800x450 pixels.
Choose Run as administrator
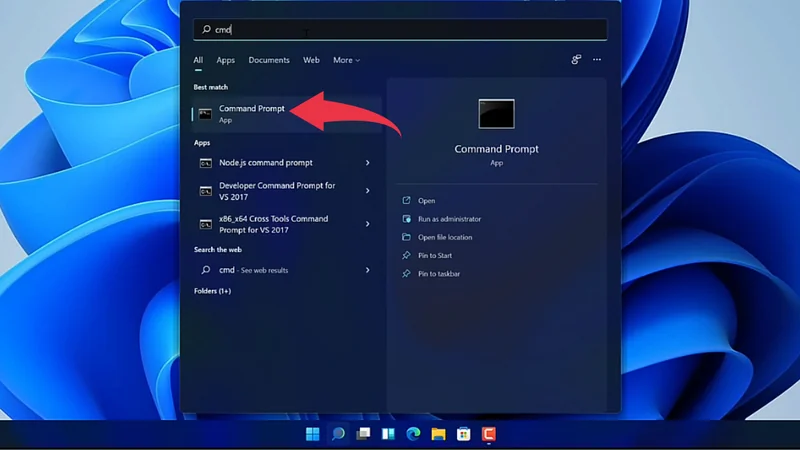449,219
